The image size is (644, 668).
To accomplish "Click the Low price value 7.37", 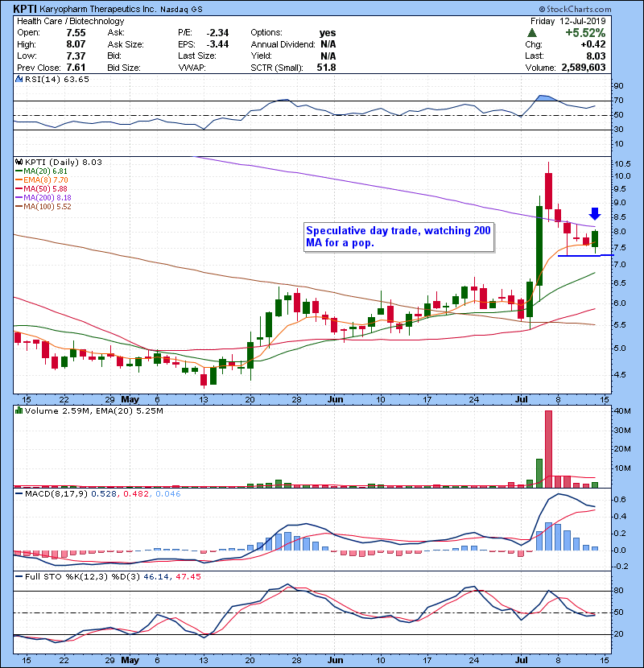I will 76,56.
